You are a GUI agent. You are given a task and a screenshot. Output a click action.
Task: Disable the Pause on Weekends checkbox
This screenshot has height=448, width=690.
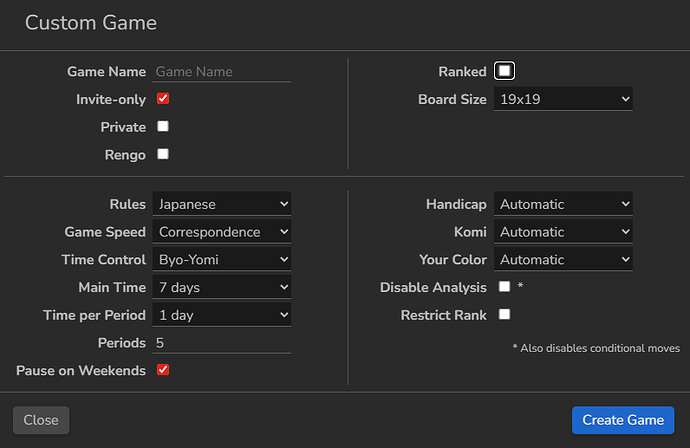coord(163,370)
